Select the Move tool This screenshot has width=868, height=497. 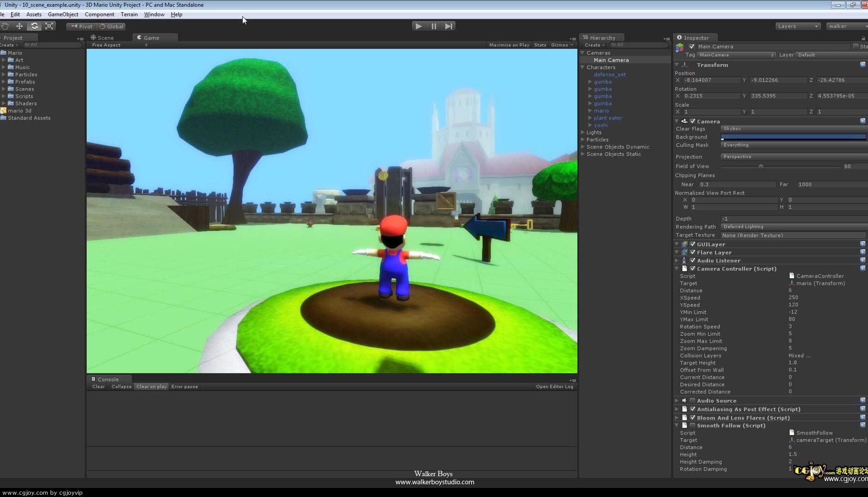[x=19, y=26]
